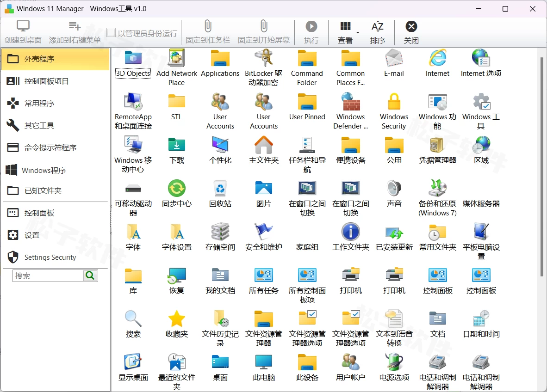Open the 设置 sidebar entry
Image resolution: width=547 pixels, height=392 pixels.
[x=56, y=235]
